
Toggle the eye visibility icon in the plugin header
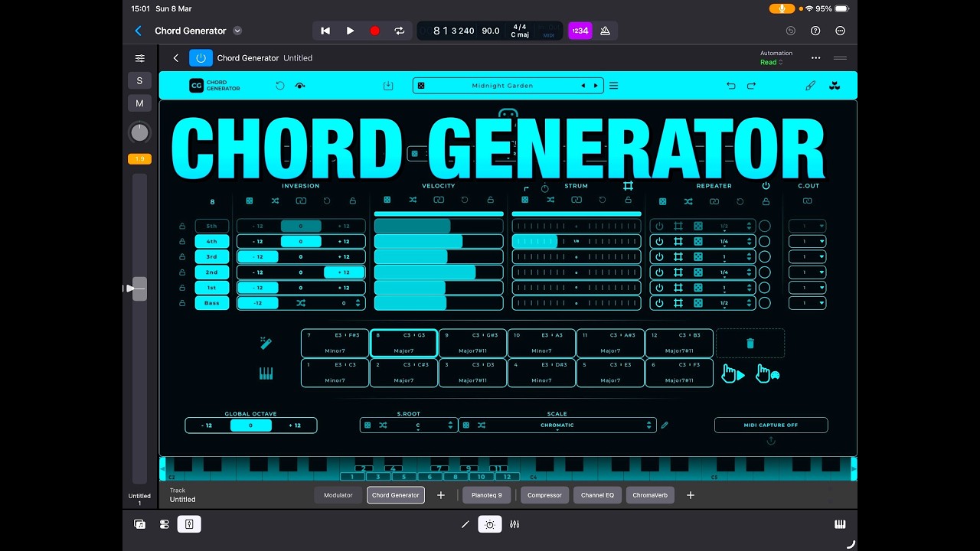click(x=300, y=86)
